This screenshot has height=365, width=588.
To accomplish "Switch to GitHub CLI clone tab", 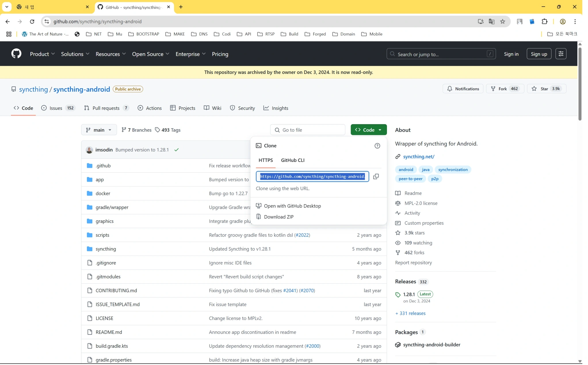I will 293,160.
